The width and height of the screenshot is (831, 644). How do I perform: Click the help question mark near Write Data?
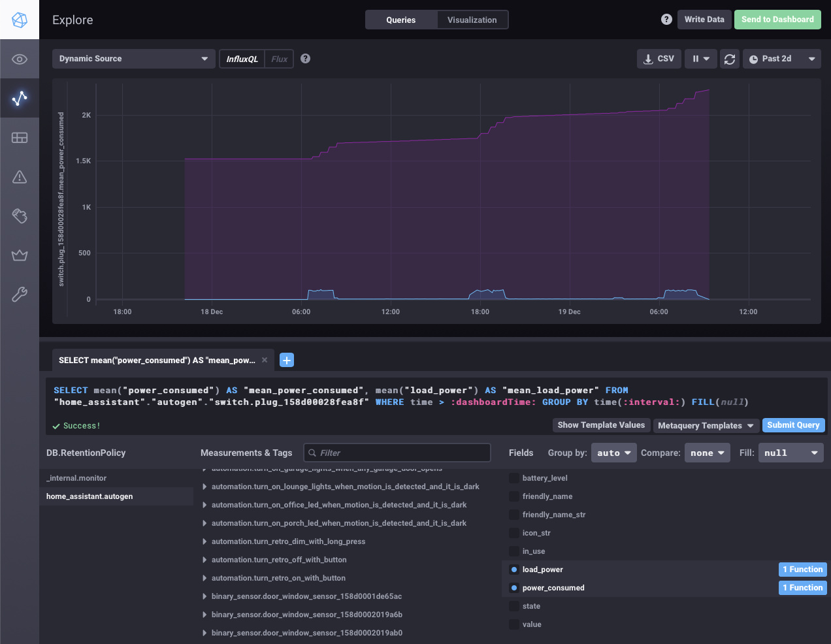point(666,20)
